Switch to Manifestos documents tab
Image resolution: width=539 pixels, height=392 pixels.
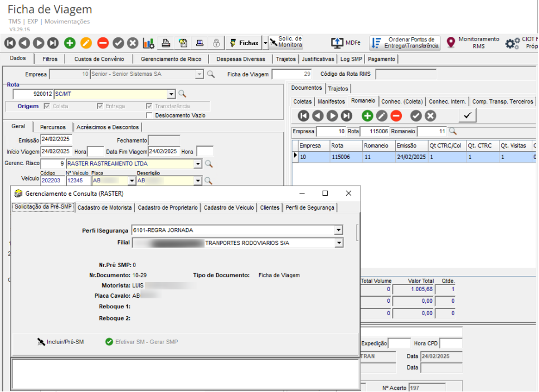pos(331,102)
